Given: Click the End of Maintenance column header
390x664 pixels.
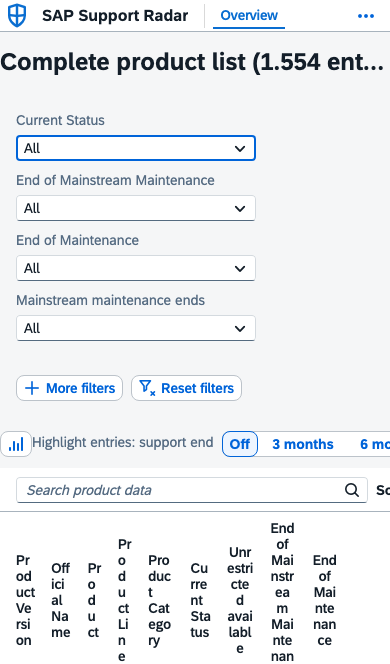Looking at the screenshot, I should coord(325,600).
